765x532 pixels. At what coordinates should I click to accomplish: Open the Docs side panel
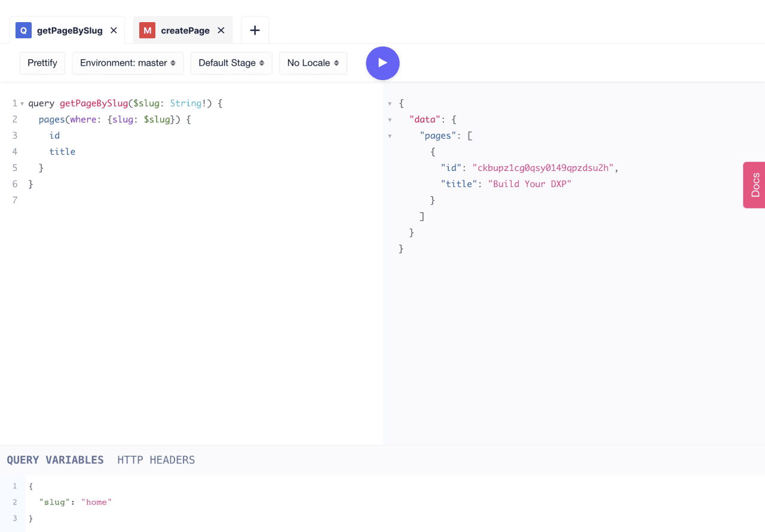point(755,185)
